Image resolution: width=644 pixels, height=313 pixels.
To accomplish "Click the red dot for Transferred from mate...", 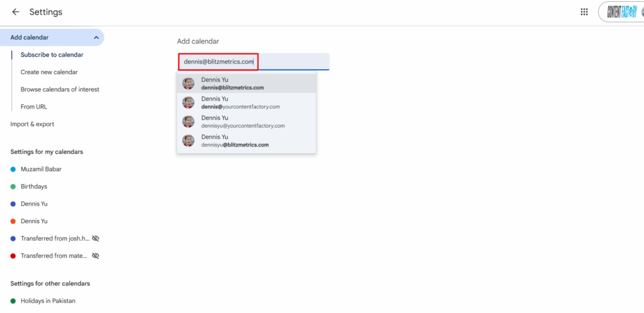I will 13,256.
